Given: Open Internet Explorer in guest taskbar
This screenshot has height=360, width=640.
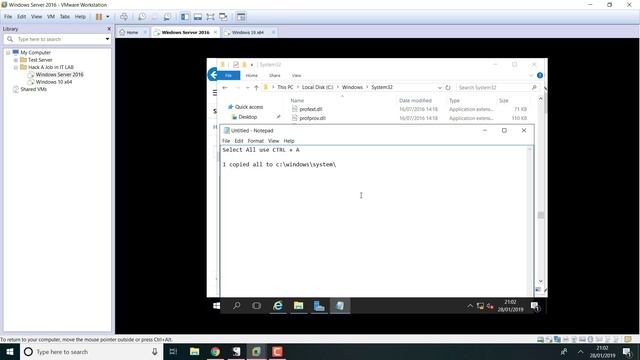Looking at the screenshot, I should (x=278, y=306).
